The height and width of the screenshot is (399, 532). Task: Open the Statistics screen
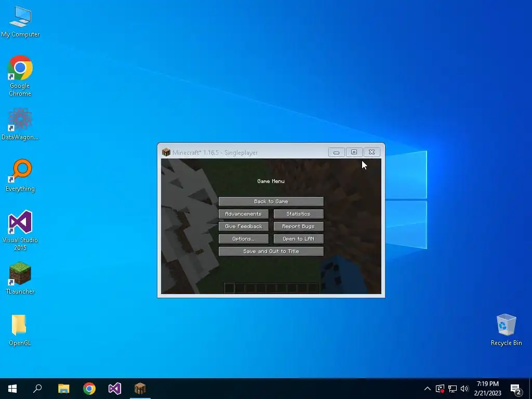299,214
